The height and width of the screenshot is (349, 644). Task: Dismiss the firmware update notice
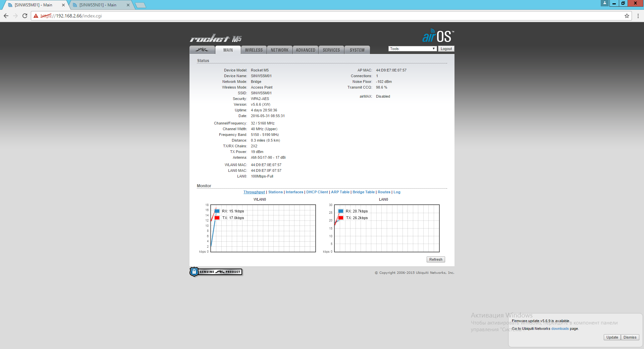[630, 337]
